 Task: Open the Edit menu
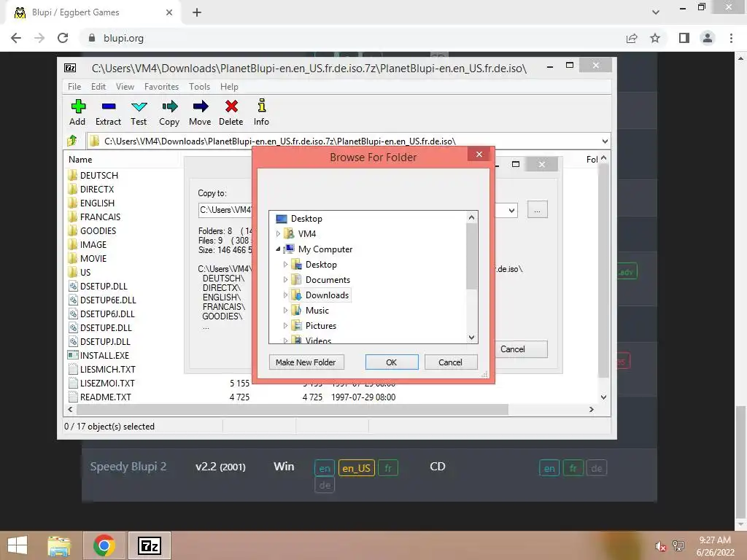click(98, 87)
